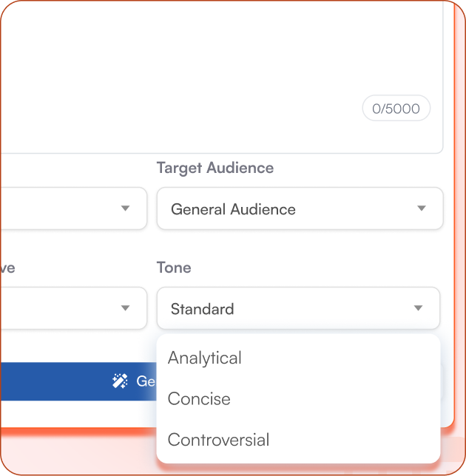Click the Tone field label
This screenshot has width=466, height=476.
174,268
